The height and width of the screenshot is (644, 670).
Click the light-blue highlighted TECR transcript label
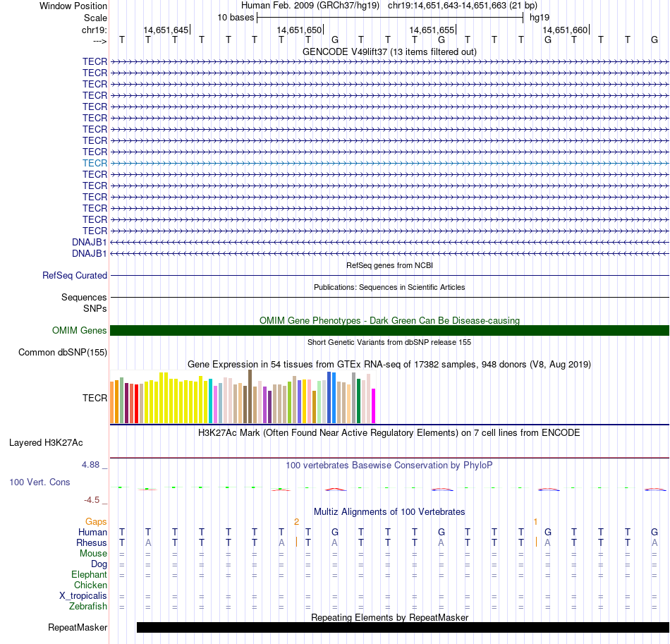tap(95, 163)
